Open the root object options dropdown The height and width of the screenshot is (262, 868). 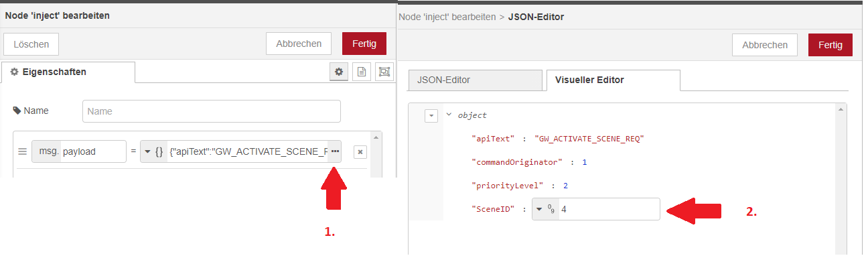tap(431, 115)
